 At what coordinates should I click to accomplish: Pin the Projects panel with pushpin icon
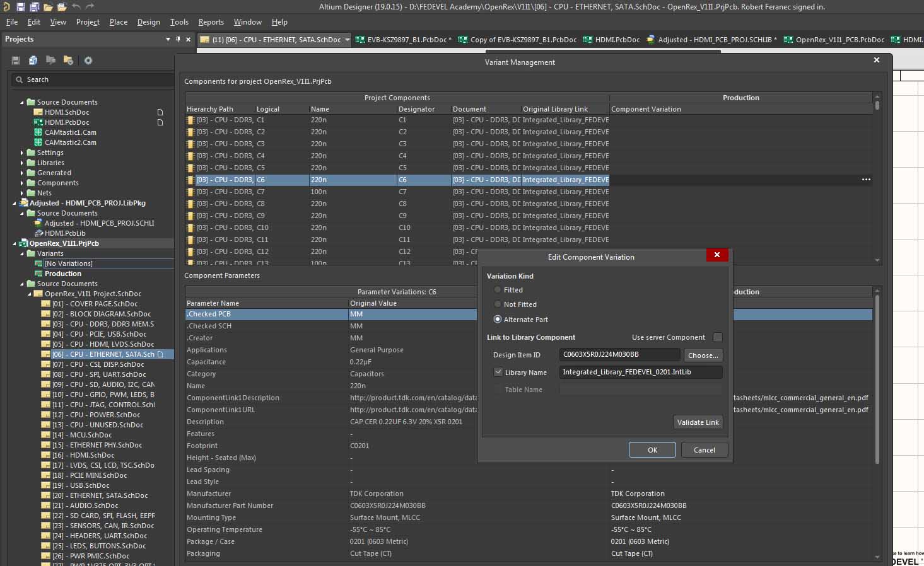(x=178, y=39)
